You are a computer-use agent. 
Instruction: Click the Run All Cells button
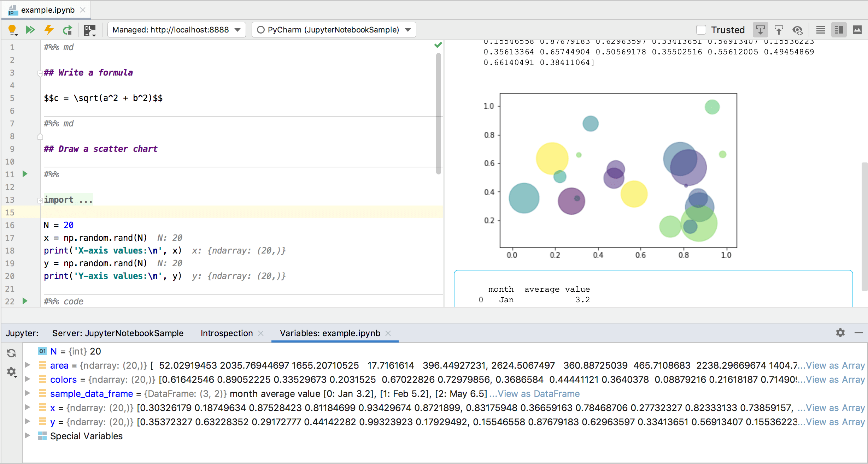click(x=31, y=30)
